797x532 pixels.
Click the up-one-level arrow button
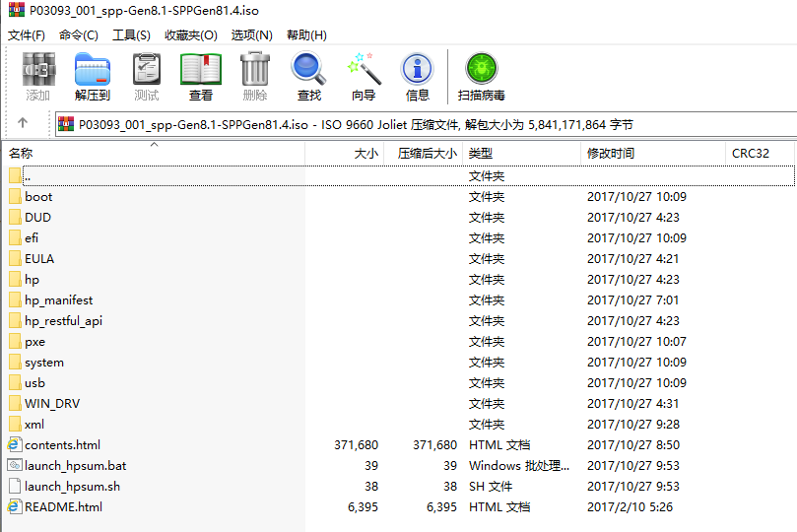click(23, 124)
